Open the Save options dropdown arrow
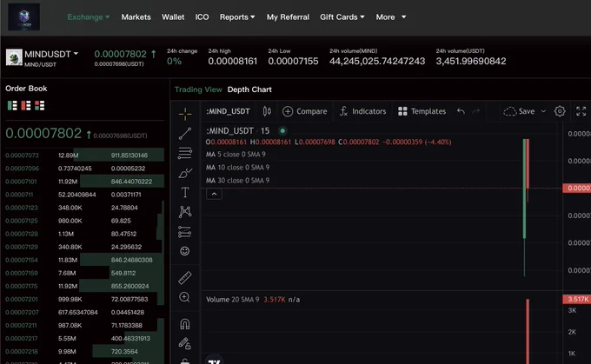The height and width of the screenshot is (364, 591). (543, 111)
